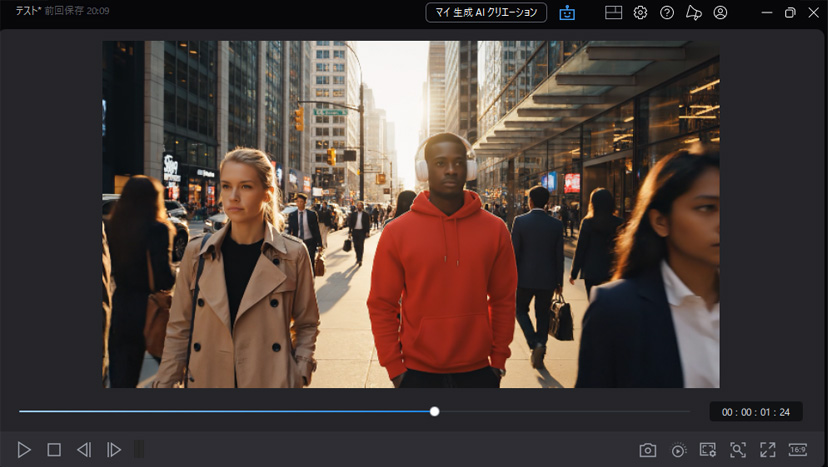Open settings via the gear icon
Screen dimensions: 828x467
[x=641, y=13]
